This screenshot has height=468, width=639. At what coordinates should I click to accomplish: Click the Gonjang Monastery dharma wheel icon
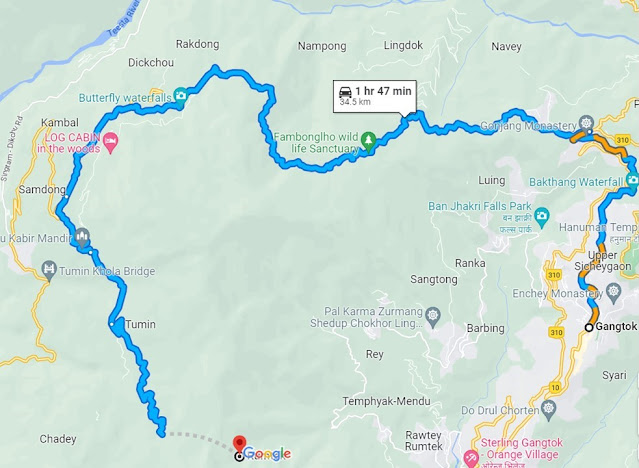pos(586,122)
